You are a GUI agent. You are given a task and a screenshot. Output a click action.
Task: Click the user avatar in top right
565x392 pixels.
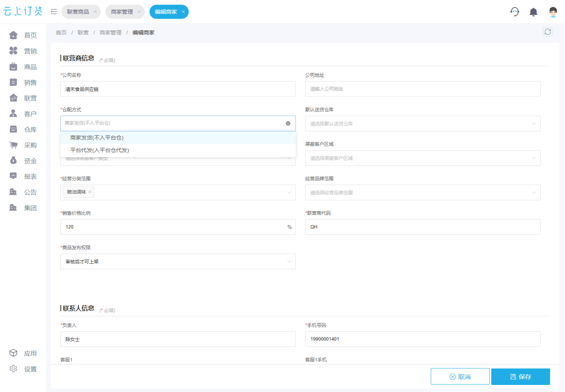click(553, 12)
